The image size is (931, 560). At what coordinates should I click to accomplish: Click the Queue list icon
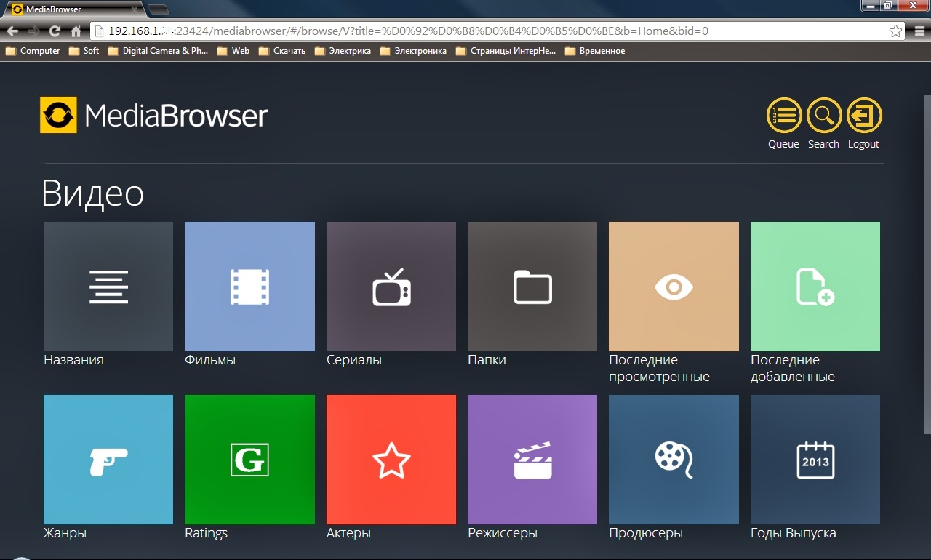784,116
